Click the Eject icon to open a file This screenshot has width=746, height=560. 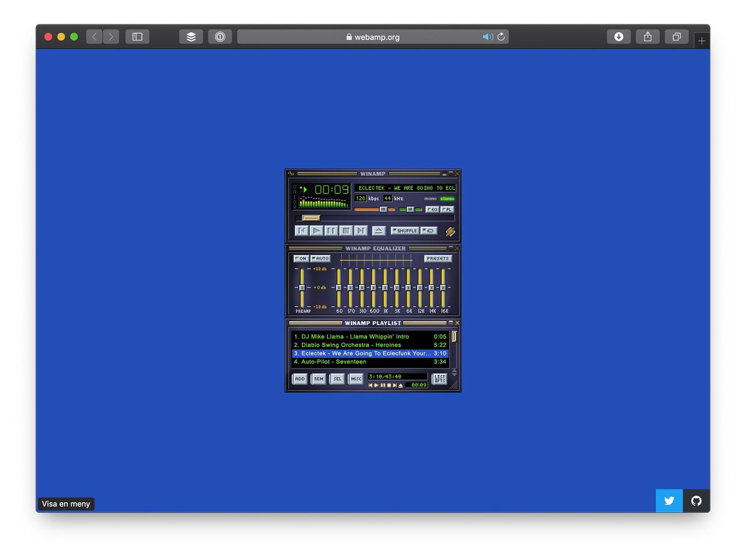point(379,230)
